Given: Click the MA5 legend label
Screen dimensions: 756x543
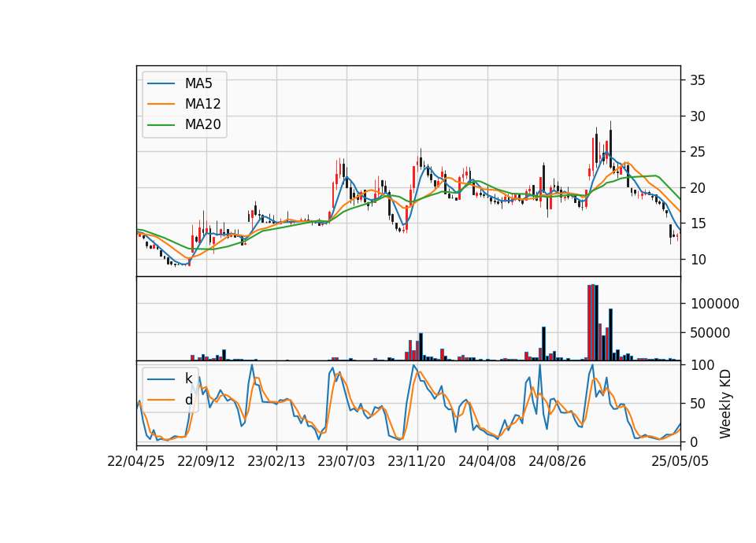Looking at the screenshot, I should 198,83.
